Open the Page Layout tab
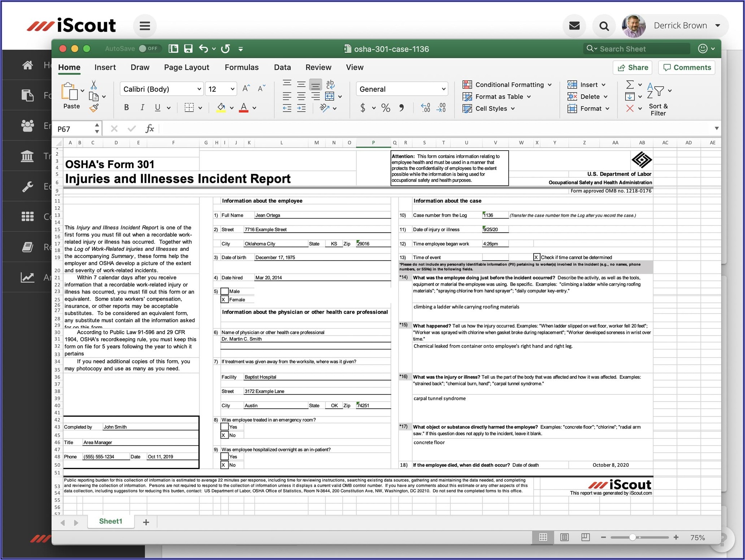The height and width of the screenshot is (560, 745). (x=186, y=67)
